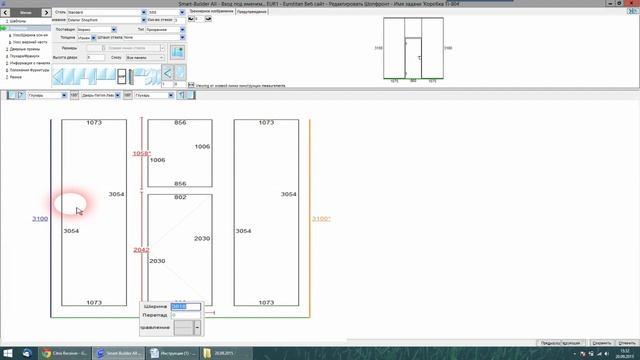The width and height of the screenshot is (640, 360).
Task: Click the second icon on the panel toolbar
Action: click(21, 95)
